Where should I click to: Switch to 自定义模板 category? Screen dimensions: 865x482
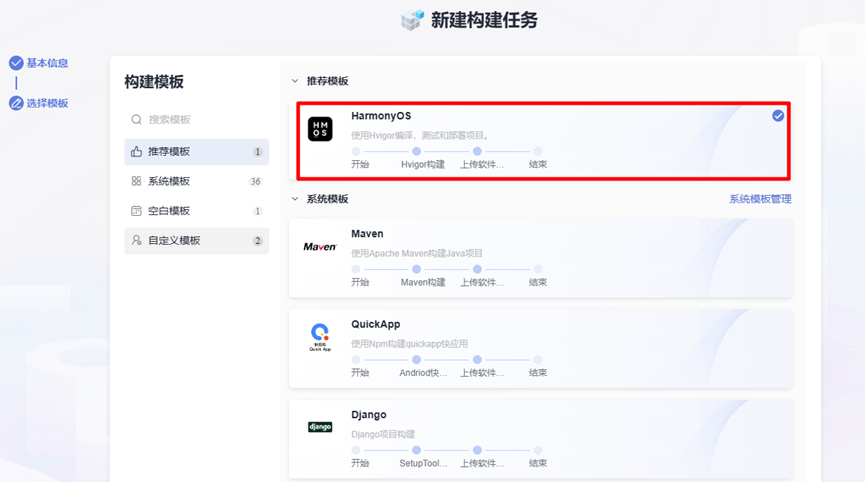(x=174, y=241)
